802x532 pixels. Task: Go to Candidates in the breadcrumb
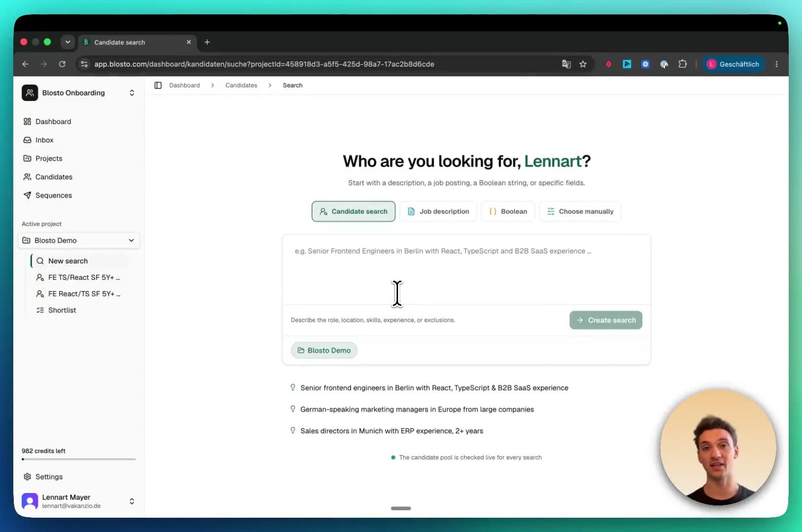coord(241,85)
